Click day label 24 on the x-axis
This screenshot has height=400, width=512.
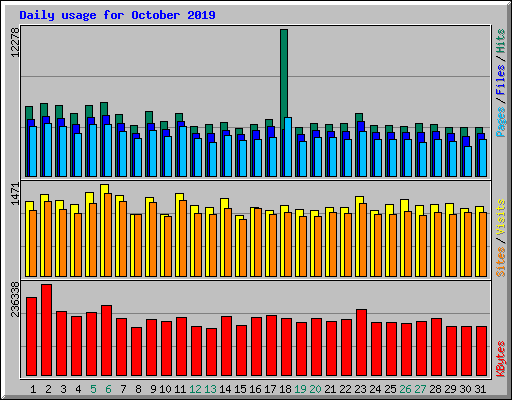coord(375,389)
